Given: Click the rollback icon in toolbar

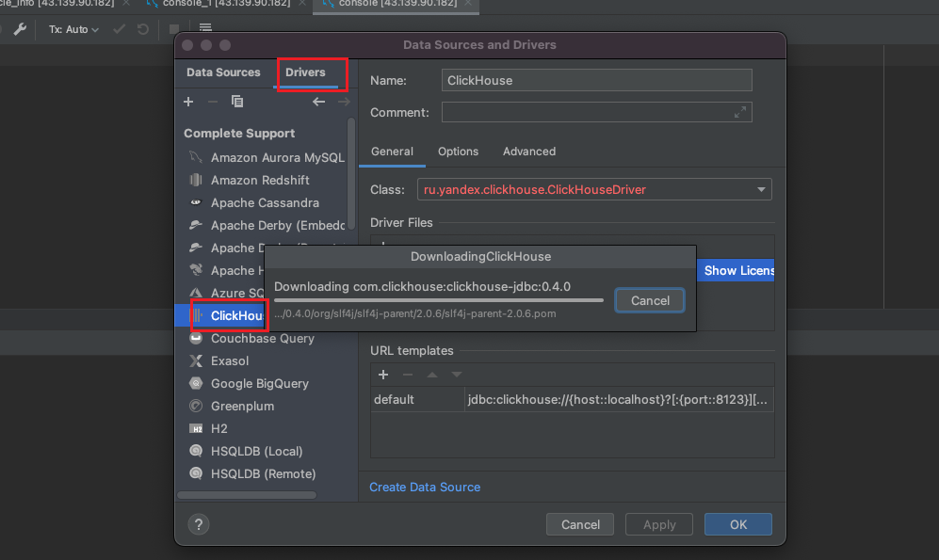Looking at the screenshot, I should pos(142,29).
